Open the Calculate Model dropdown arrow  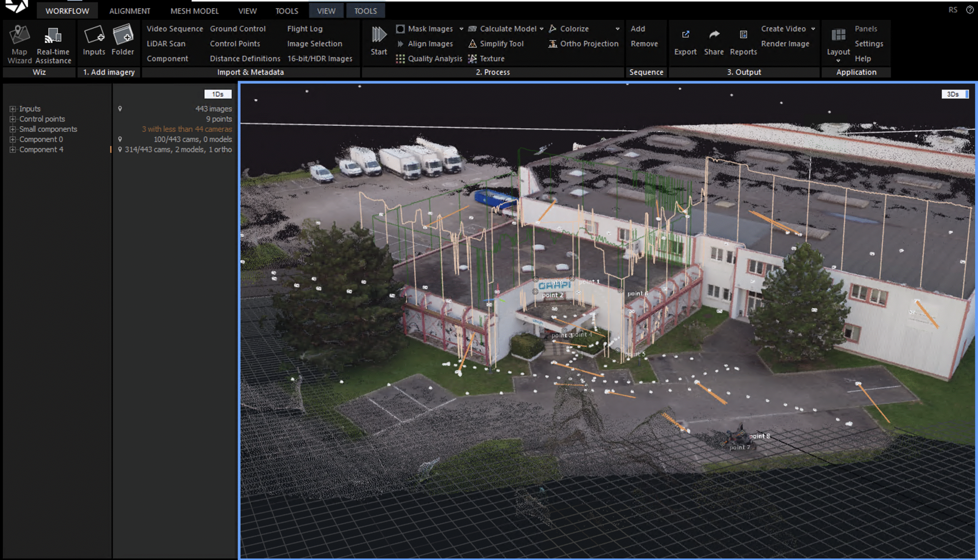542,29
